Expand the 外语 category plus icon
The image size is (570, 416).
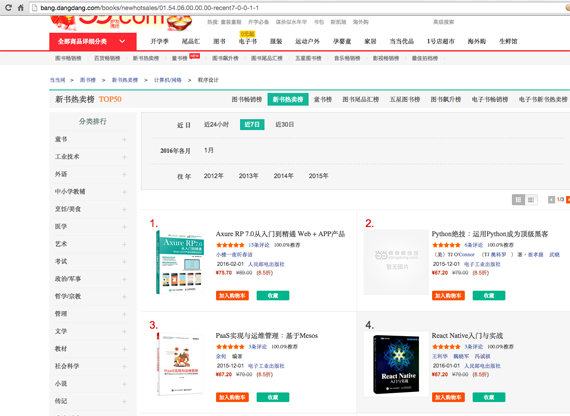click(124, 175)
